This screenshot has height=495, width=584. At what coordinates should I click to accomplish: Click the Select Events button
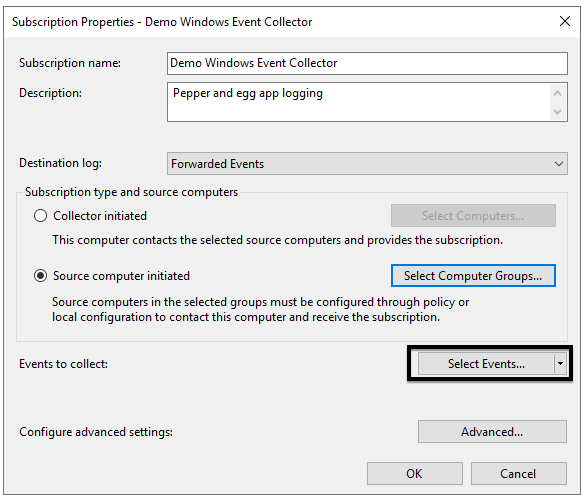click(486, 364)
